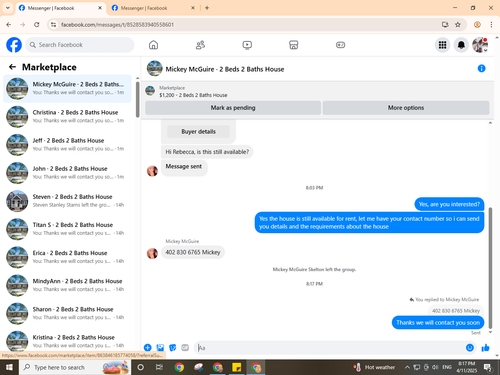Open the volume control in system tray

coord(435,367)
